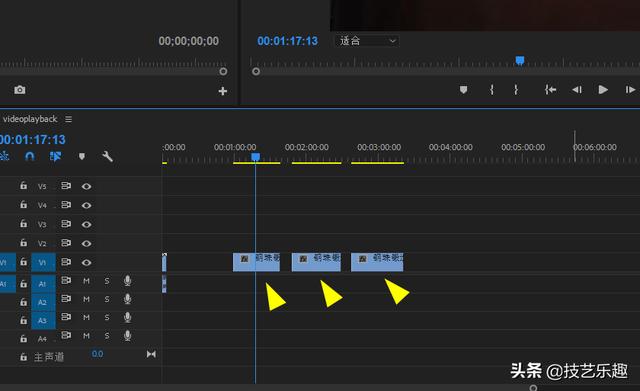The width and height of the screenshot is (640, 391).
Task: Click the program monitor playhead on the scrub bar
Action: click(x=520, y=61)
